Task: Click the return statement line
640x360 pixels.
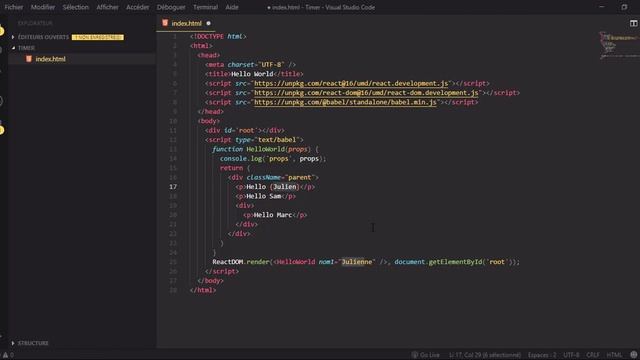Action: click(235, 168)
